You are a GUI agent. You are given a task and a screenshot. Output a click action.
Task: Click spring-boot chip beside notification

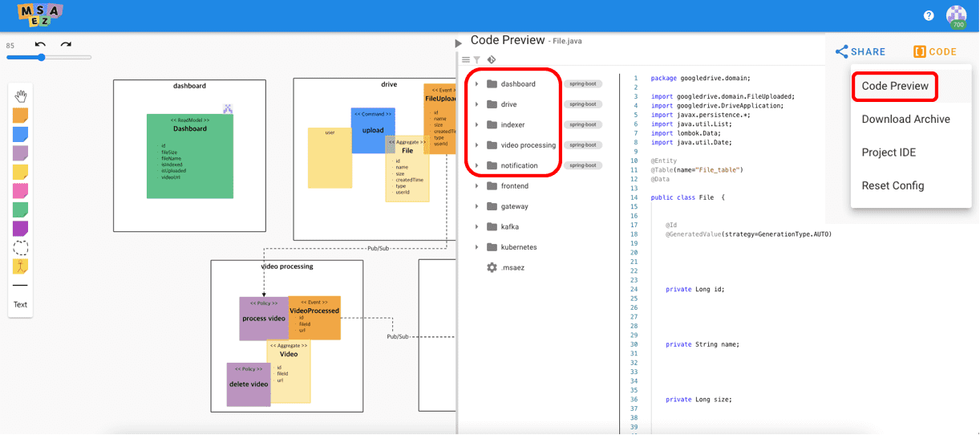[x=582, y=165]
